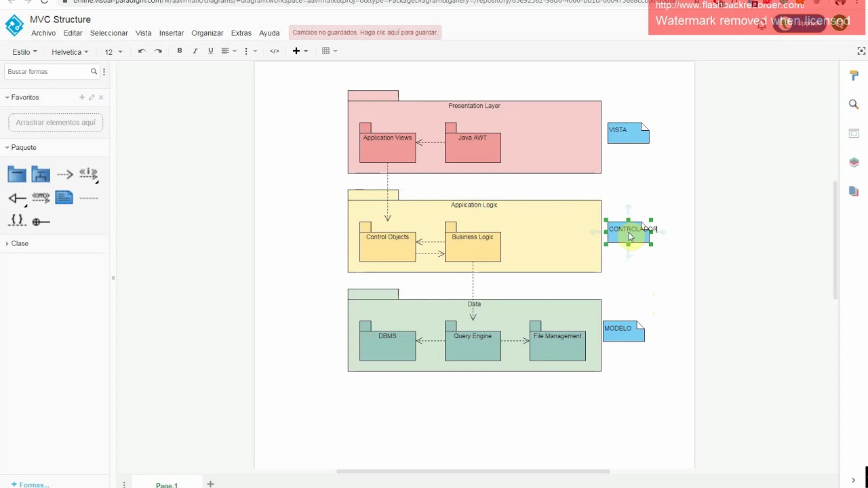Open the font size 12 dropdown
Viewport: 868px width, 488px height.
pyautogui.click(x=113, y=52)
